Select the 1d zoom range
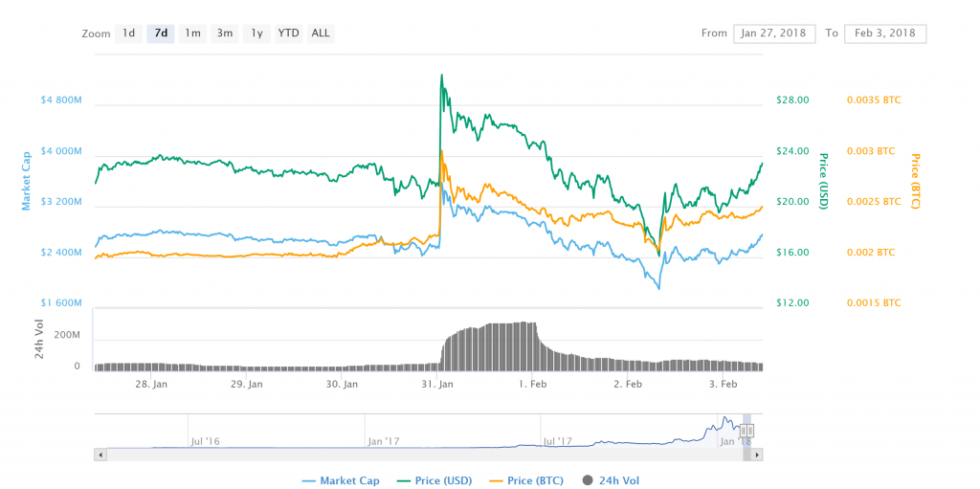Viewport: 980px width, 489px height. pyautogui.click(x=128, y=33)
